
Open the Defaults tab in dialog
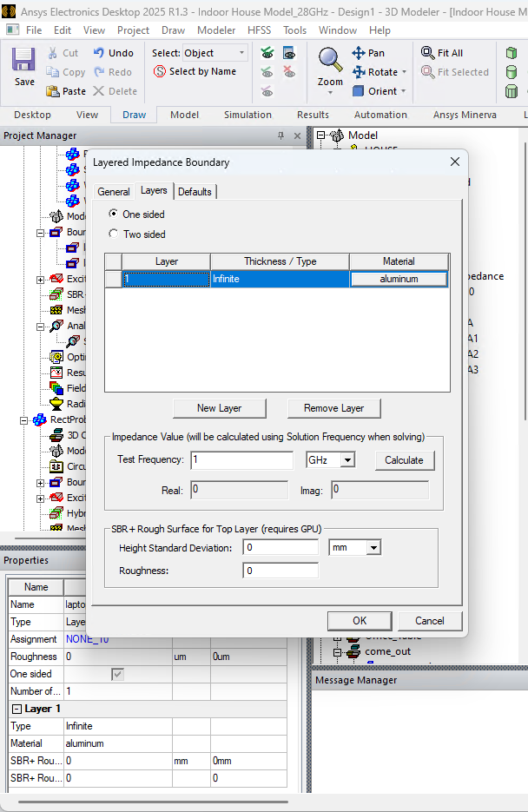click(x=195, y=192)
